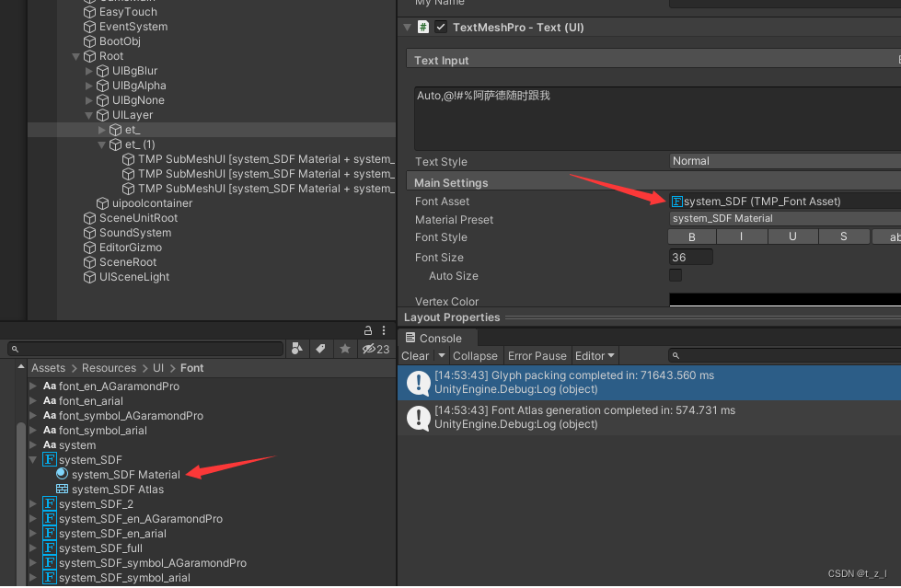The image size is (901, 588).
Task: Open the Editor dropdown in Console
Action: point(595,356)
